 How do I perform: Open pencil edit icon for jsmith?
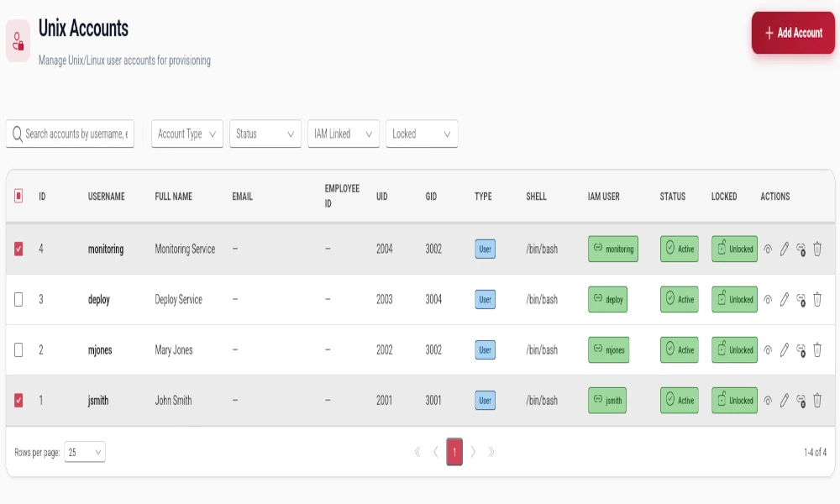(x=785, y=401)
